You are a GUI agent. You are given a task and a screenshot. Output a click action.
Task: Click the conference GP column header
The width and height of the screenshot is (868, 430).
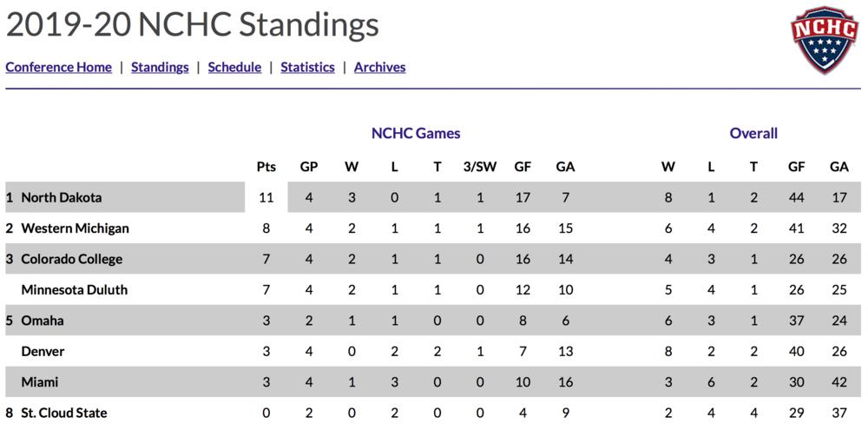click(x=309, y=167)
